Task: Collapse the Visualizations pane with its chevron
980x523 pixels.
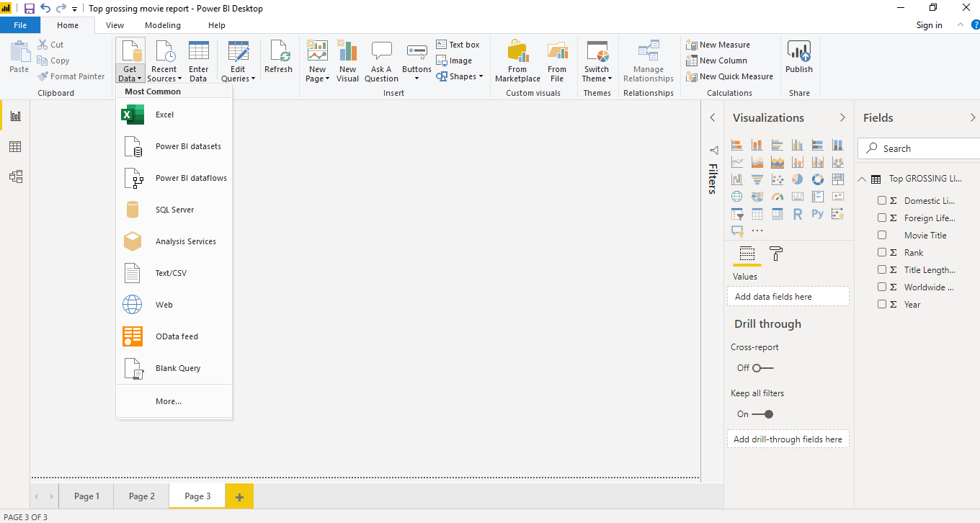Action: tap(842, 117)
